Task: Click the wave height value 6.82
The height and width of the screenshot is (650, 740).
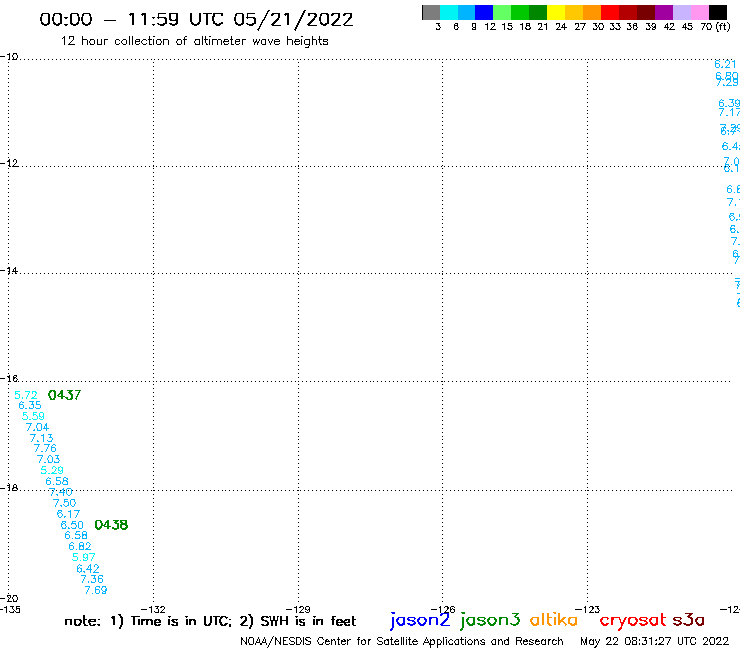Action: point(80,546)
